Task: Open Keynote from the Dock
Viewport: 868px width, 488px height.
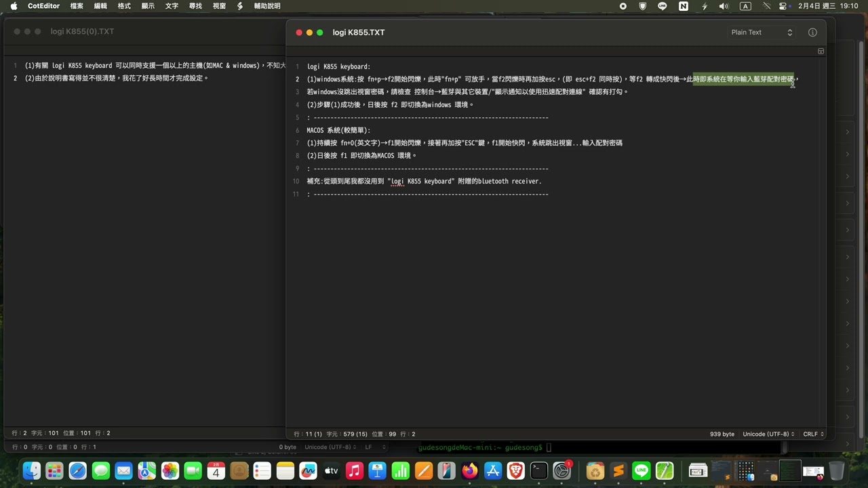Action: click(377, 470)
